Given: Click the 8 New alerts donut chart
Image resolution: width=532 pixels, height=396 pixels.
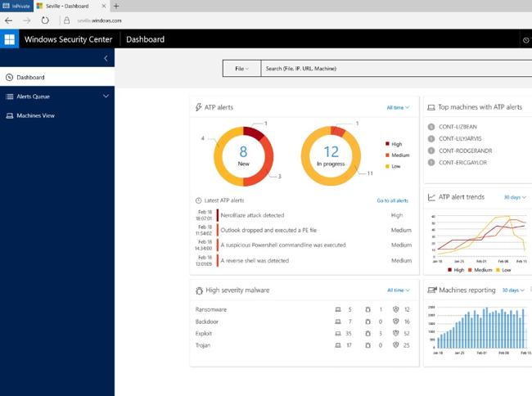Looking at the screenshot, I should 244,156.
